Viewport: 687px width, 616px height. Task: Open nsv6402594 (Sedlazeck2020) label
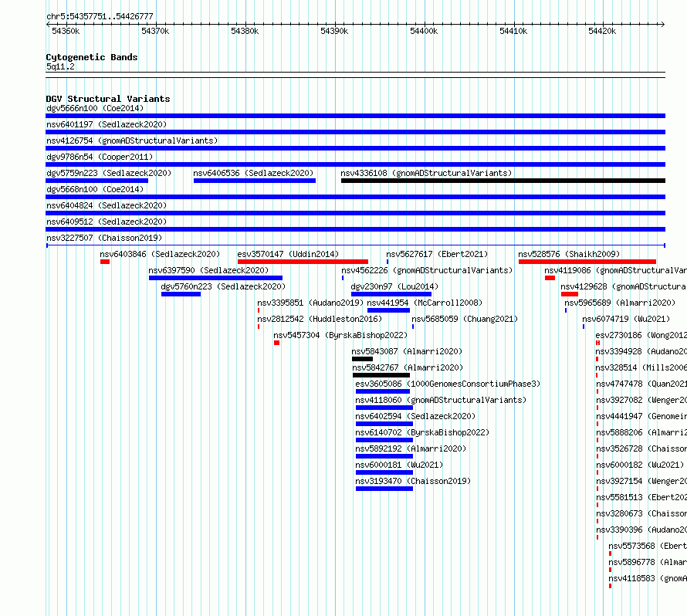coord(415,416)
